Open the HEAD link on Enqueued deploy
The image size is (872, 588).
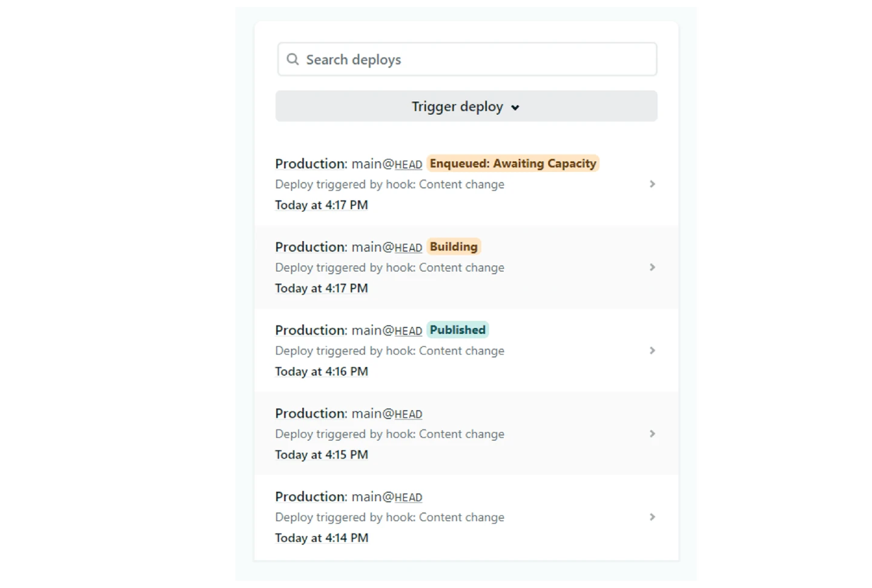[x=408, y=165]
